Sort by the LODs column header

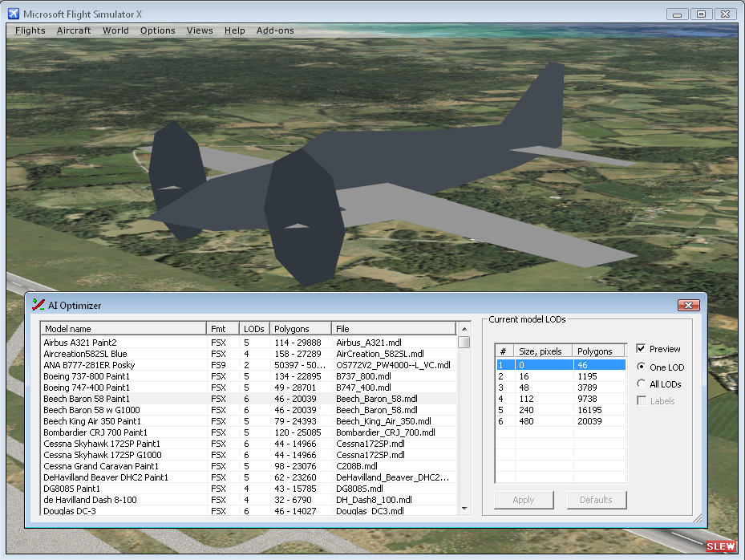[x=254, y=328]
